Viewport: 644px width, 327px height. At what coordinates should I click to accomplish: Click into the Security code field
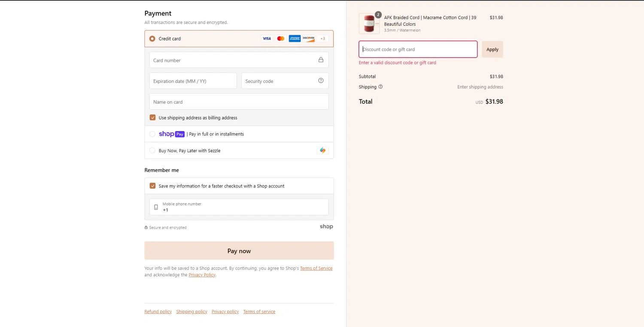pos(285,81)
